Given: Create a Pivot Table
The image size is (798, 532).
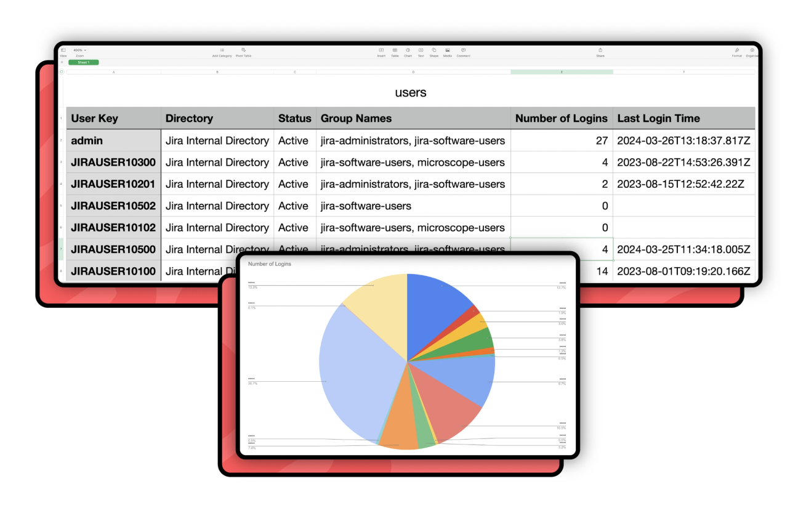Looking at the screenshot, I should pos(243,50).
